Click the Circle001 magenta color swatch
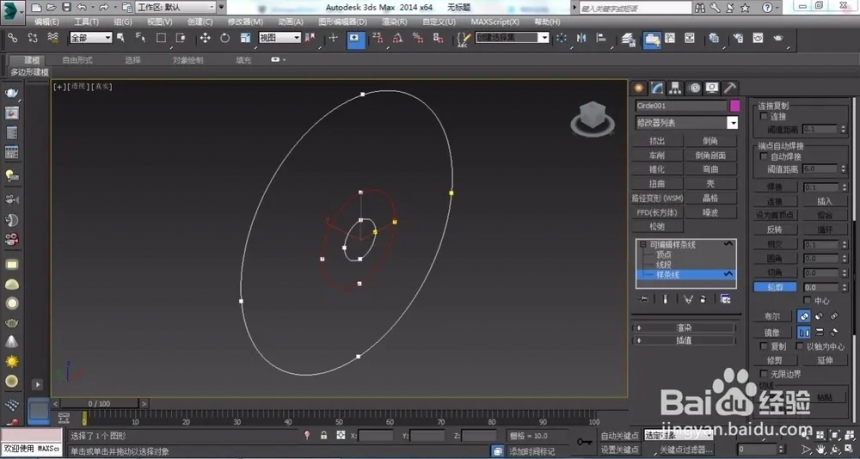The width and height of the screenshot is (860, 459). 734,105
